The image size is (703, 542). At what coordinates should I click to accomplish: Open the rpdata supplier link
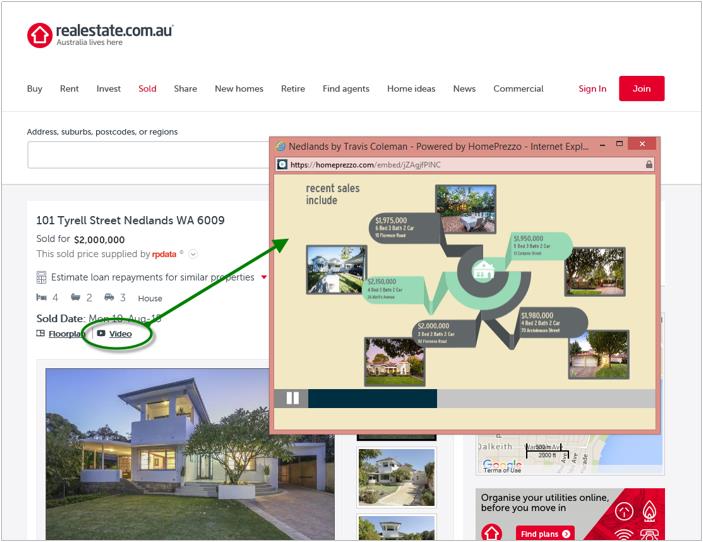click(164, 254)
